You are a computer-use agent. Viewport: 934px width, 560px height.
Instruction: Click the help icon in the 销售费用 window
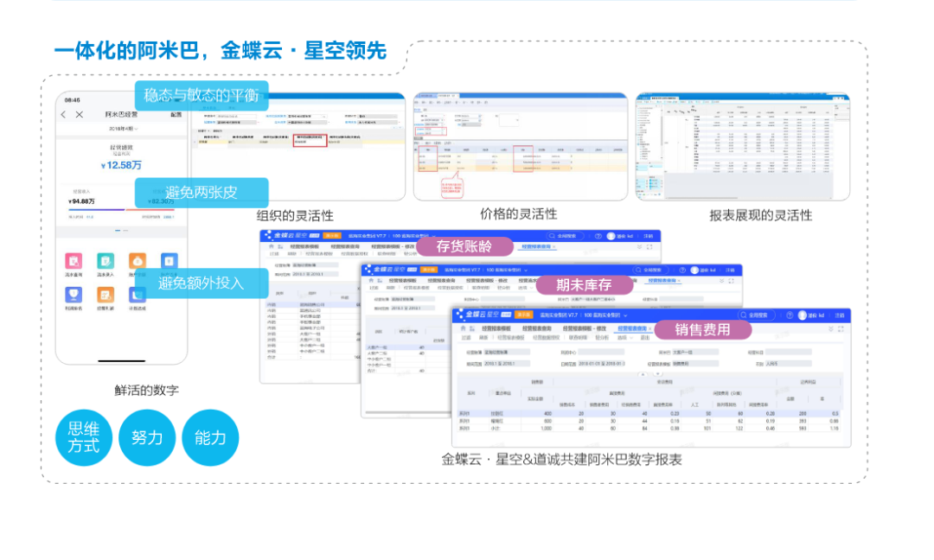790,315
